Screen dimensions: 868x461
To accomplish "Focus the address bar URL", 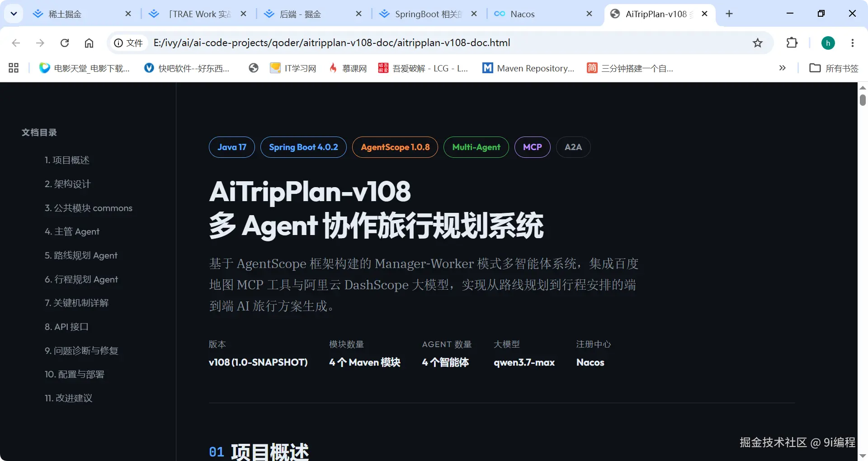I will click(x=332, y=43).
